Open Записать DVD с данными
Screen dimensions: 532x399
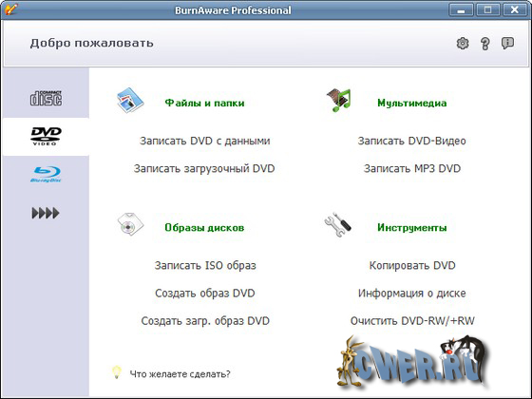pyautogui.click(x=205, y=141)
